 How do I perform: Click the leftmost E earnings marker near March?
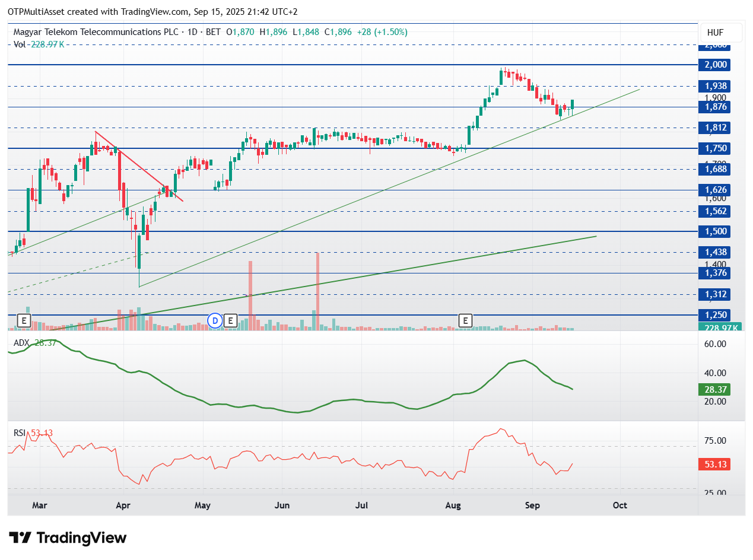24,321
